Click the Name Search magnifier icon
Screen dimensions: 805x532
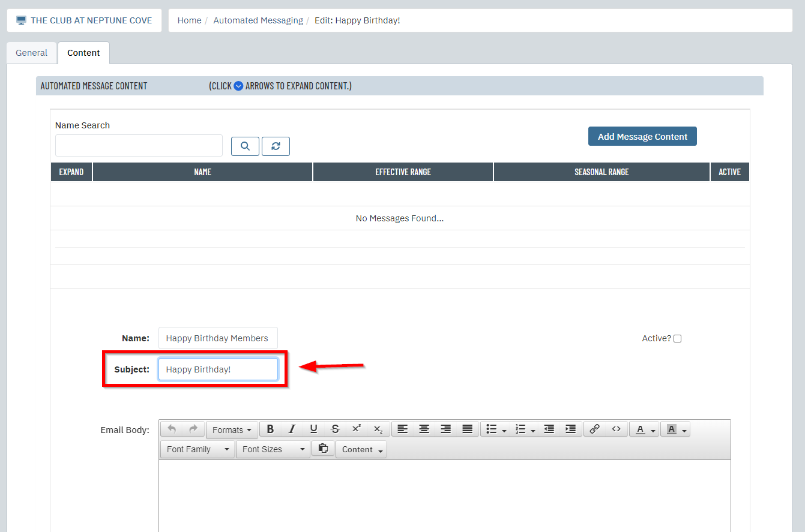[x=245, y=146]
